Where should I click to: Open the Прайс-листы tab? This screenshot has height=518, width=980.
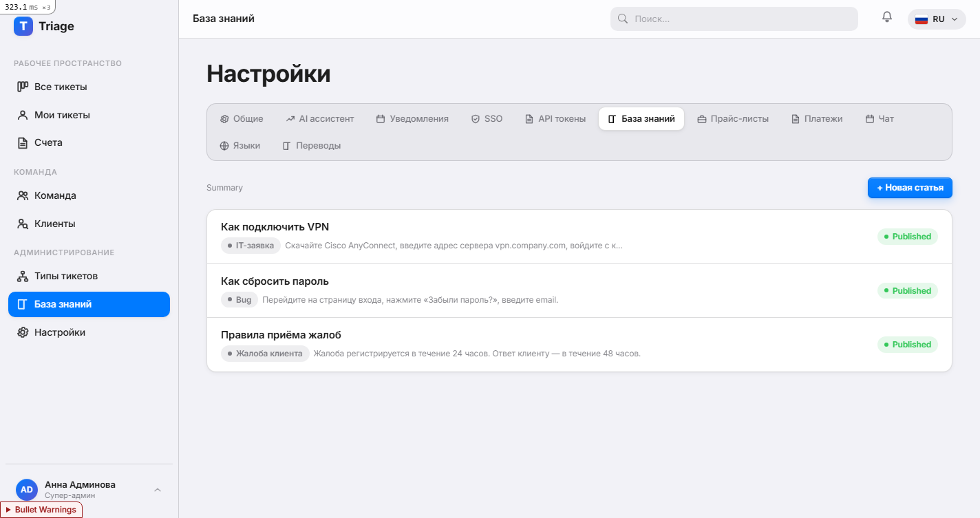(x=733, y=119)
